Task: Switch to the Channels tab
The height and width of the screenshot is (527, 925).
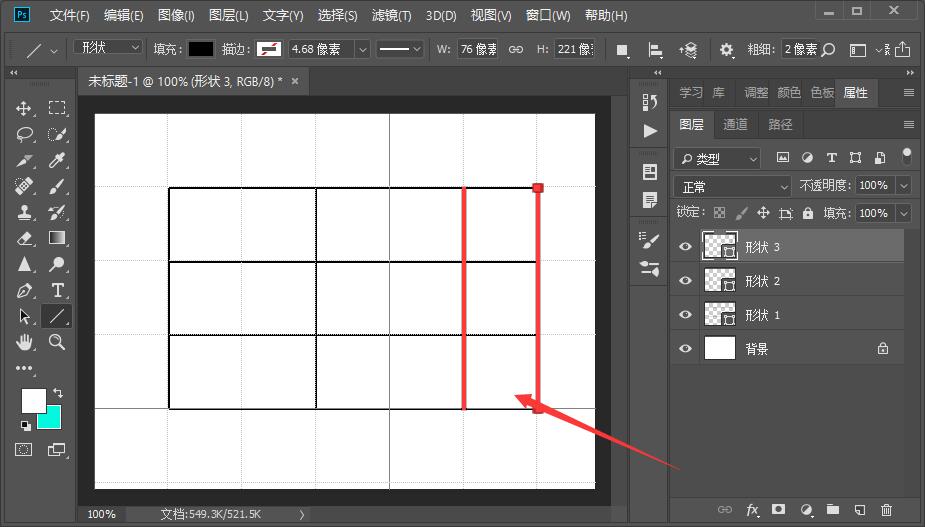Action: (x=735, y=125)
